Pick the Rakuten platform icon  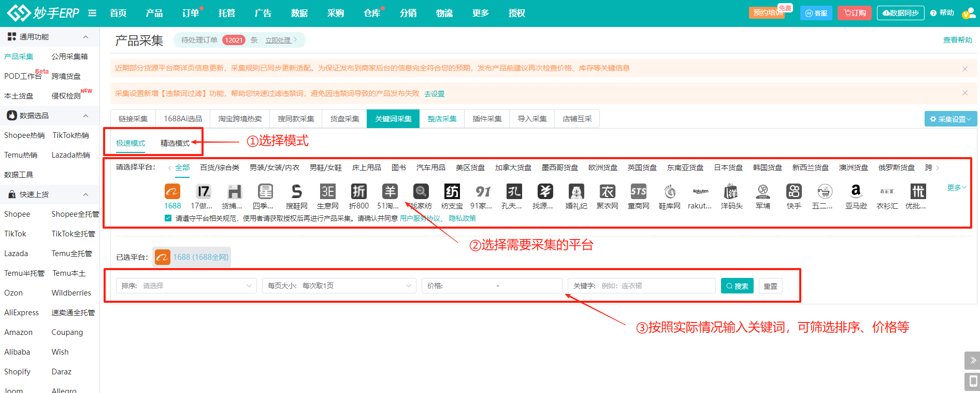coord(700,192)
